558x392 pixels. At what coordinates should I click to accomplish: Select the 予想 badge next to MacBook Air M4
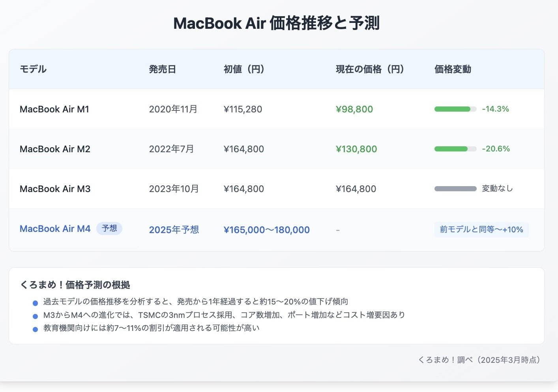click(x=109, y=228)
